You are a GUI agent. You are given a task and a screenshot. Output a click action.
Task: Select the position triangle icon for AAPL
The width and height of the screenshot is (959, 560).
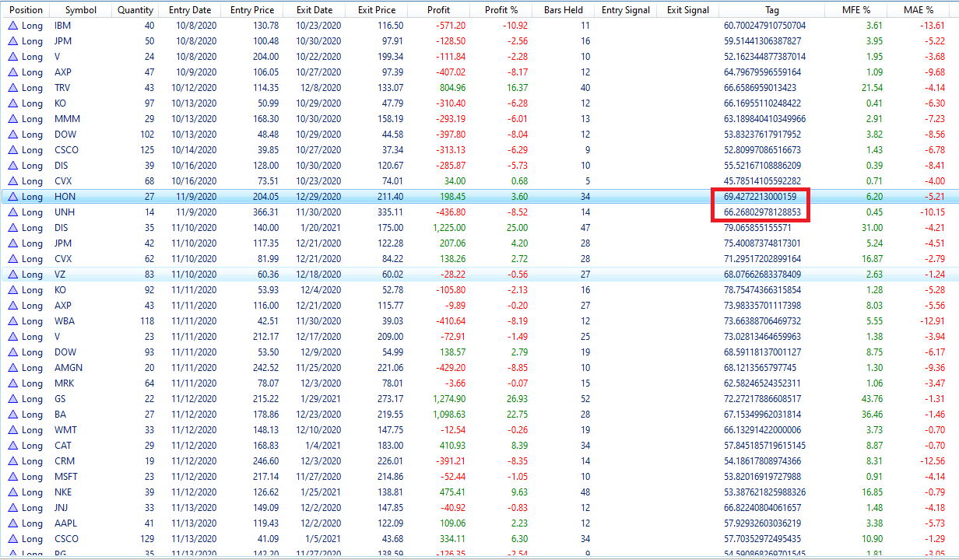12,523
